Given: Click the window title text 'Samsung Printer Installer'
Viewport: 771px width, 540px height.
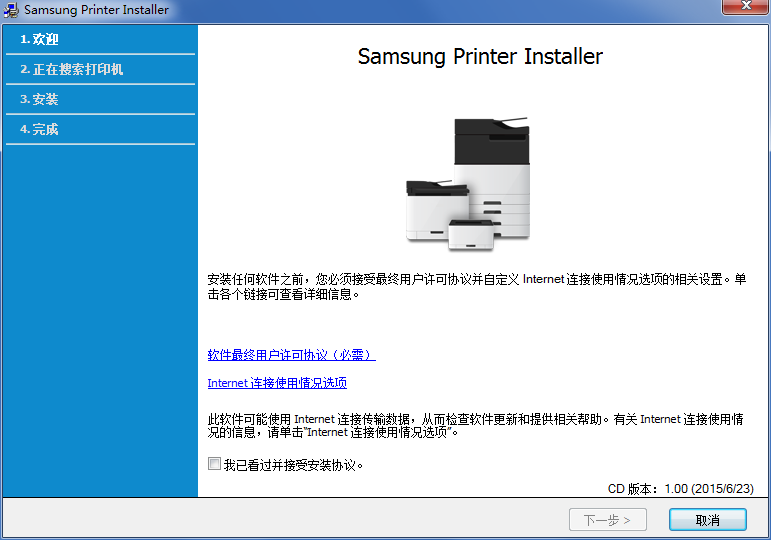Looking at the screenshot, I should tap(96, 10).
